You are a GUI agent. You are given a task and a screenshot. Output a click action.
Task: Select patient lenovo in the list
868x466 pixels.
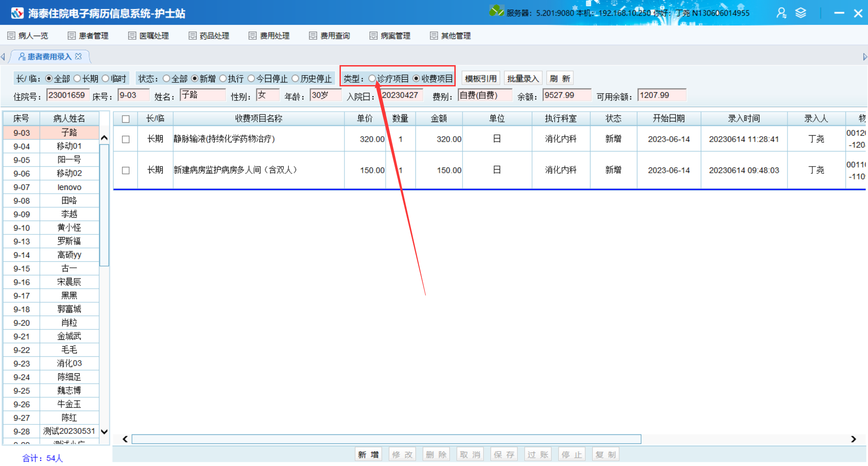point(51,187)
